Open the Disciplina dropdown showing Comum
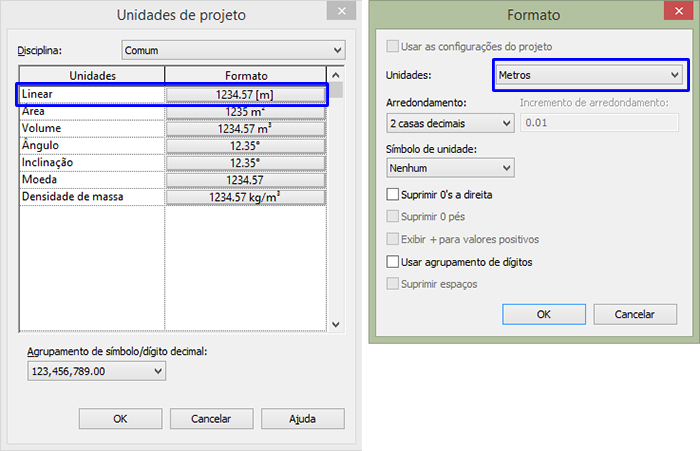The height and width of the screenshot is (451, 700). (233, 50)
